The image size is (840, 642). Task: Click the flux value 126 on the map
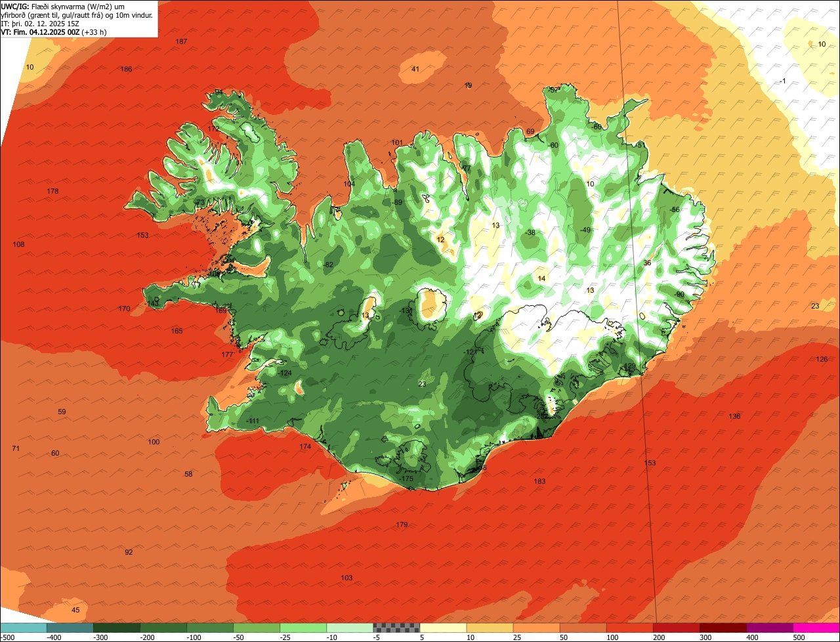[x=822, y=360]
